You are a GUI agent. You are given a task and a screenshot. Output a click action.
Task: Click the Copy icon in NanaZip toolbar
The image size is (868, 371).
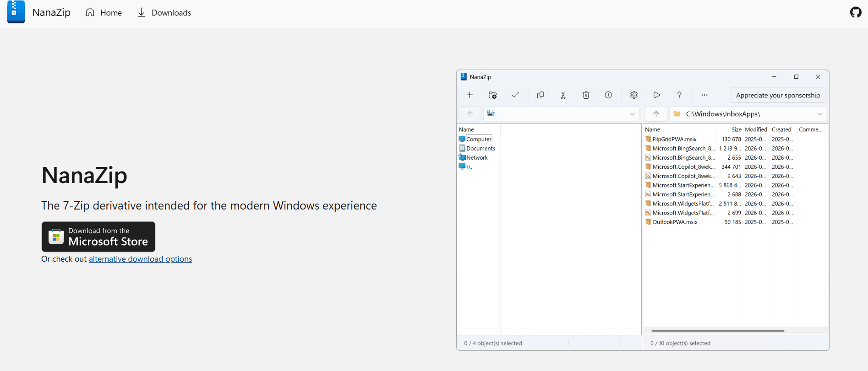[x=540, y=95]
